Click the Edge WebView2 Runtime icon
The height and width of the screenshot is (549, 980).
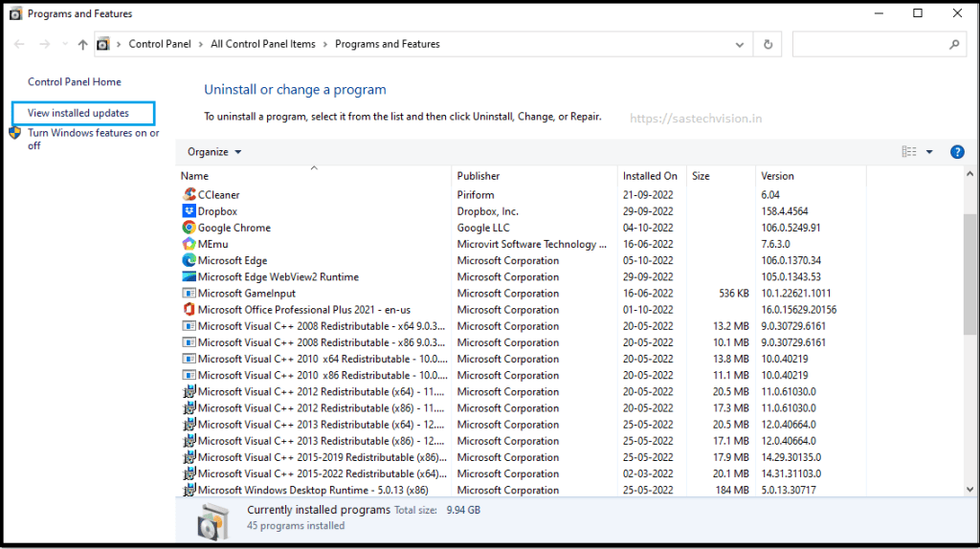[x=189, y=276]
